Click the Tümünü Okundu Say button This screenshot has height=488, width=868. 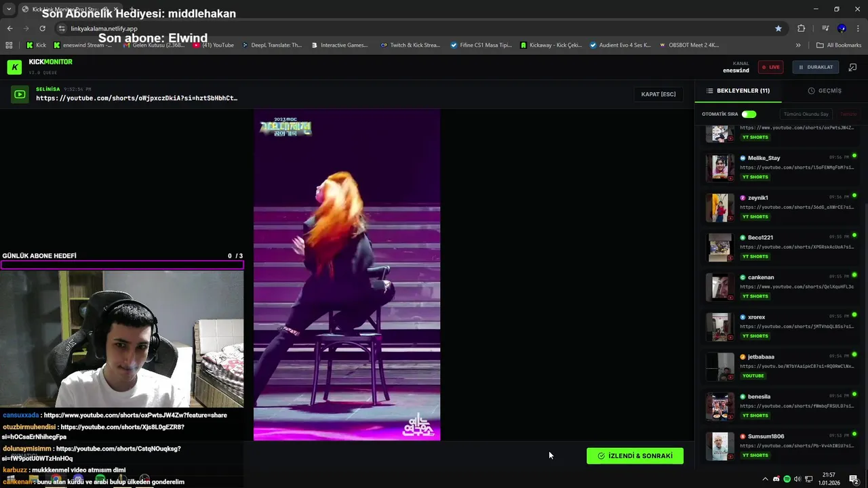pos(806,114)
